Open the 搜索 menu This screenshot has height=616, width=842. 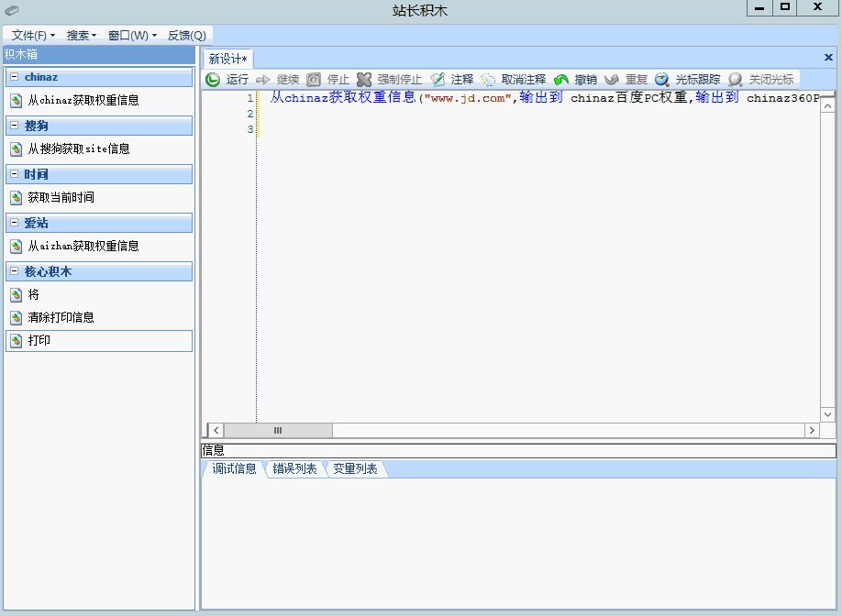tap(81, 36)
